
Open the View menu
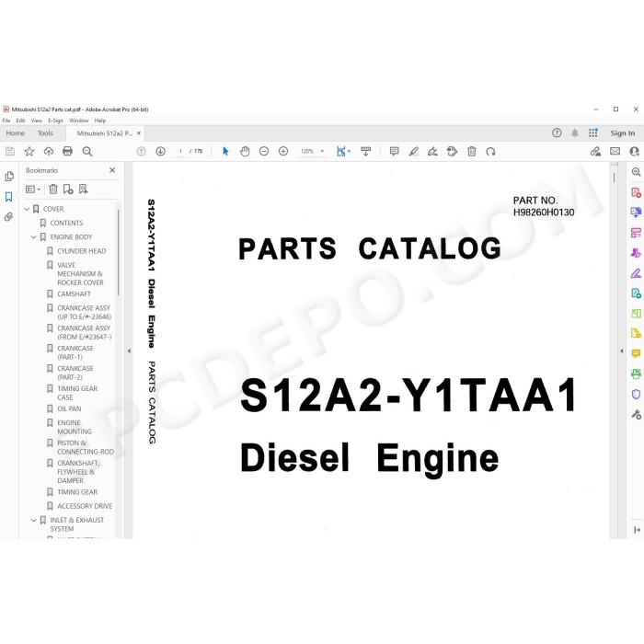37,121
